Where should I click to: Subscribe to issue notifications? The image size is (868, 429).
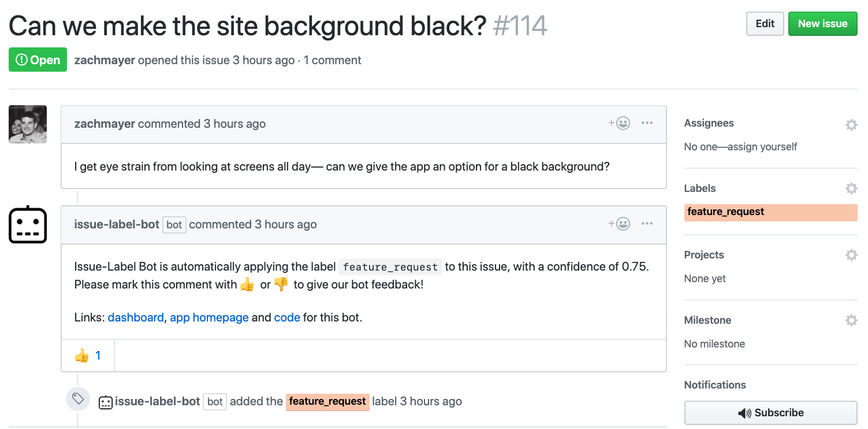point(770,413)
